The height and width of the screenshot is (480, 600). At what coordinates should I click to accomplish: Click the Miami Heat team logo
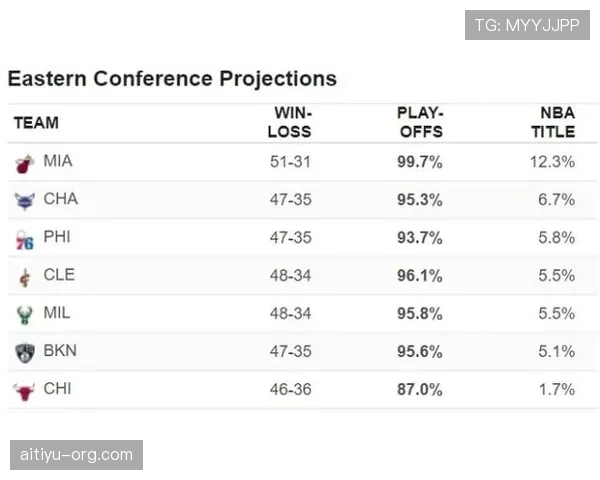(x=25, y=164)
